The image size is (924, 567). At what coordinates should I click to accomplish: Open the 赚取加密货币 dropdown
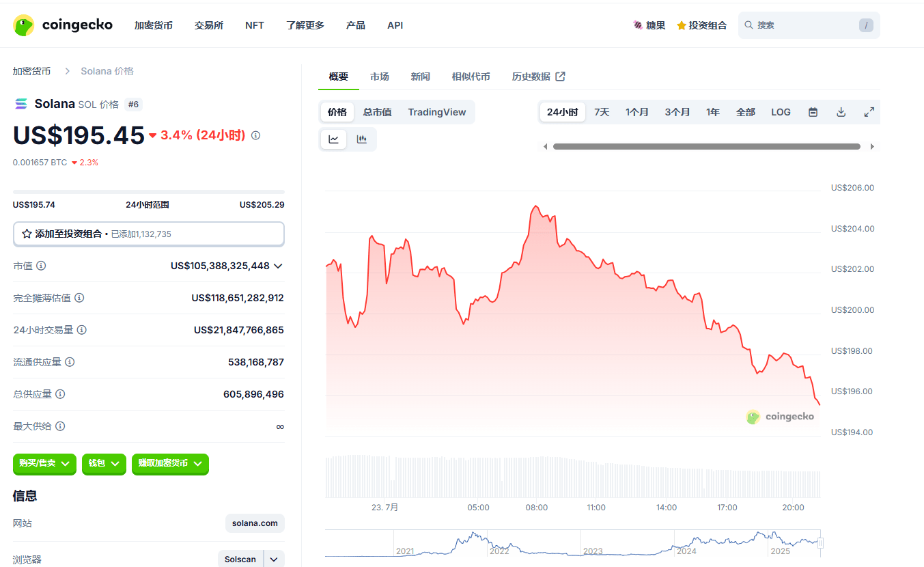pyautogui.click(x=170, y=464)
